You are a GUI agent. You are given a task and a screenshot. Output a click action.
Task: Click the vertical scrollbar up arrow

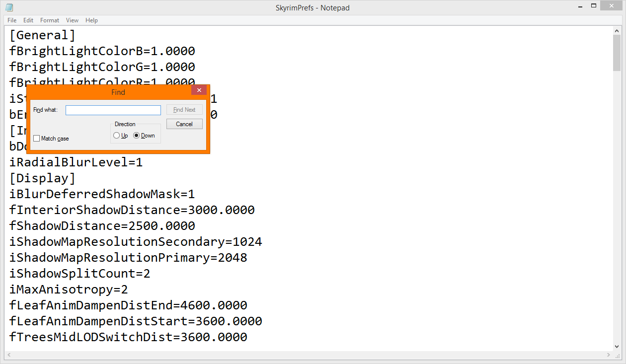tap(617, 31)
